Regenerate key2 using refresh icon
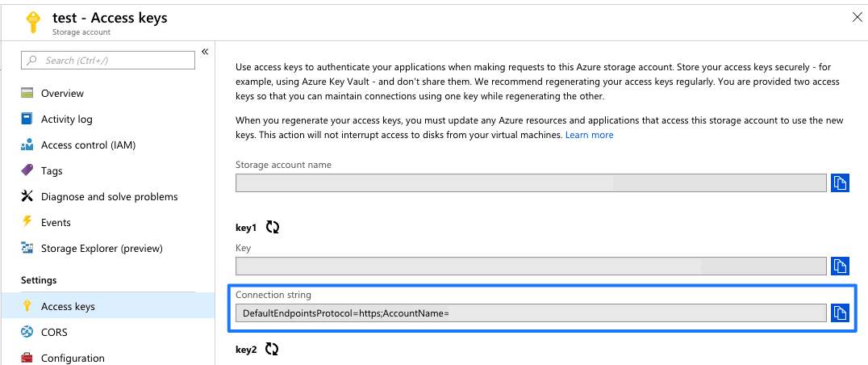The width and height of the screenshot is (868, 365). click(x=272, y=350)
